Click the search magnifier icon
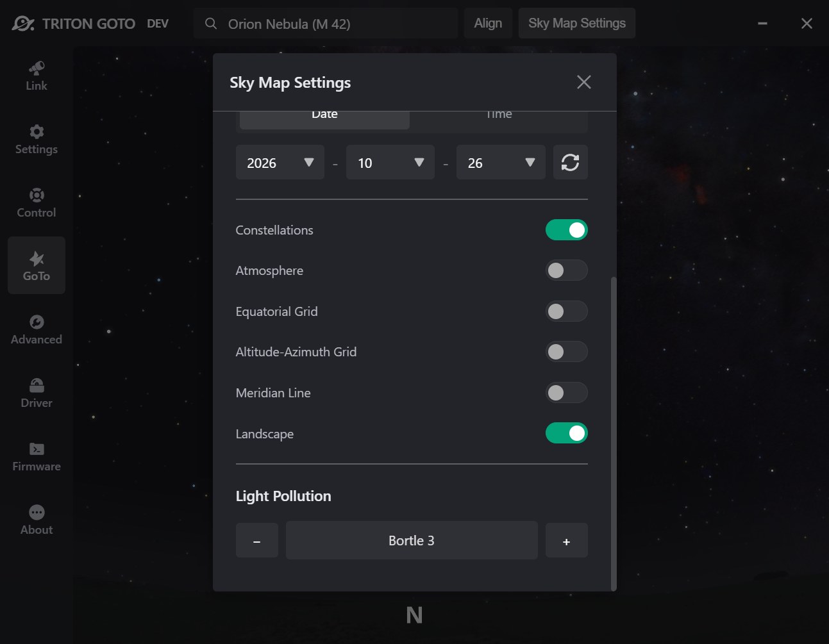 [210, 24]
